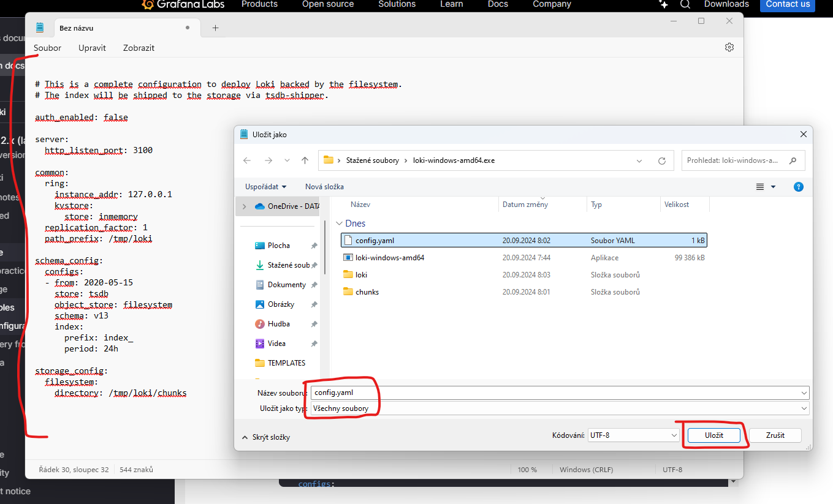Refresh the folder view in save dialog
This screenshot has width=833, height=504.
pyautogui.click(x=661, y=161)
